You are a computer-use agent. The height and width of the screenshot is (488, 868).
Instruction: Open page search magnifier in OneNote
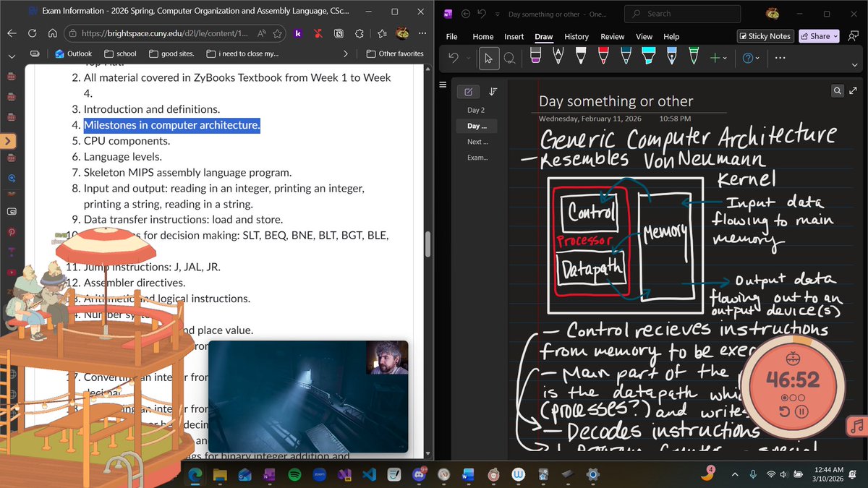click(x=837, y=90)
